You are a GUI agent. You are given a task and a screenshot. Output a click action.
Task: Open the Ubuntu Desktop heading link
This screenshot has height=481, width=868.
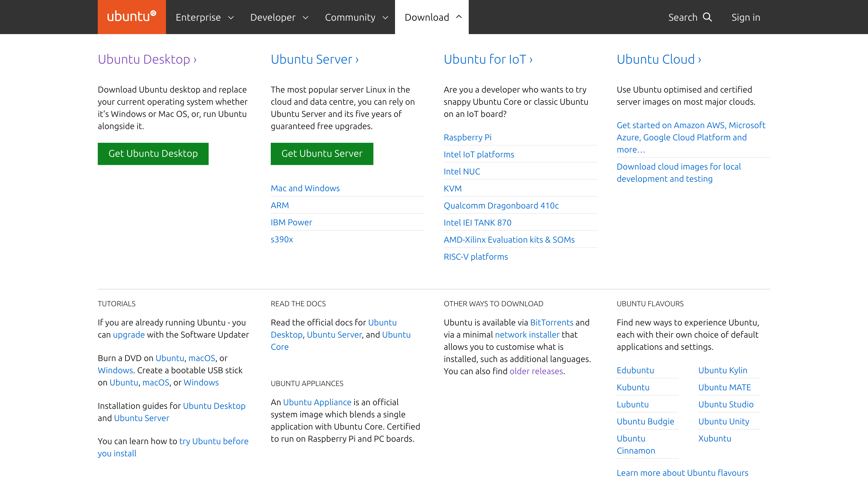click(x=147, y=59)
